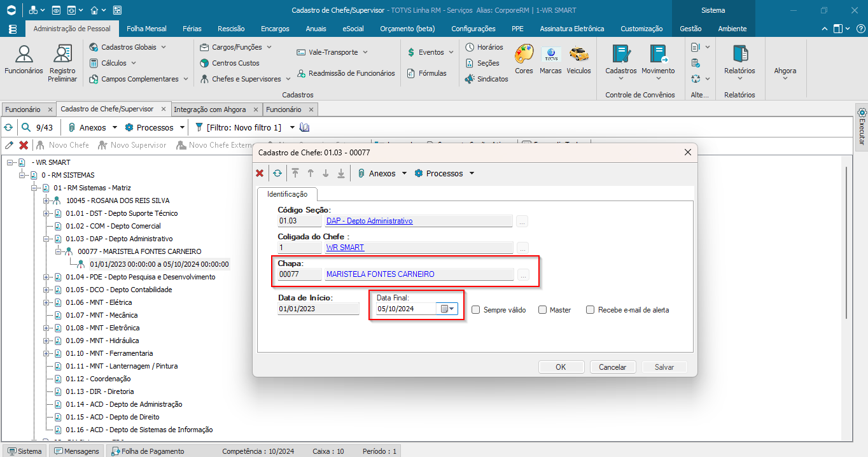Open Mensagens in the status bar
Screen dimensions: 868x457
[77, 451]
